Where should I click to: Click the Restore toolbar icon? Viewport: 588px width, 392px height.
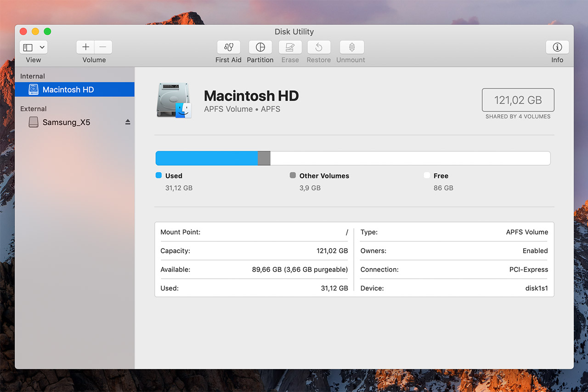(319, 47)
